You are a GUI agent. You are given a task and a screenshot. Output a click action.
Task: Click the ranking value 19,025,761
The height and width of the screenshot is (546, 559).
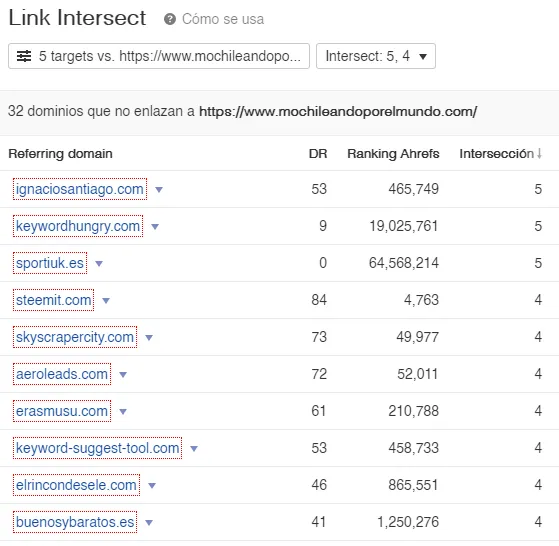pyautogui.click(x=404, y=226)
